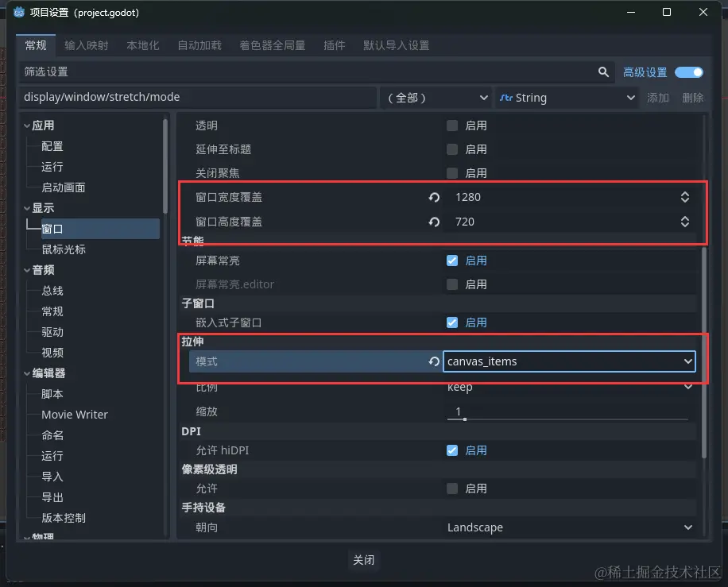728x587 pixels.
Task: Open the （全部） feature dropdown
Action: 436,98
